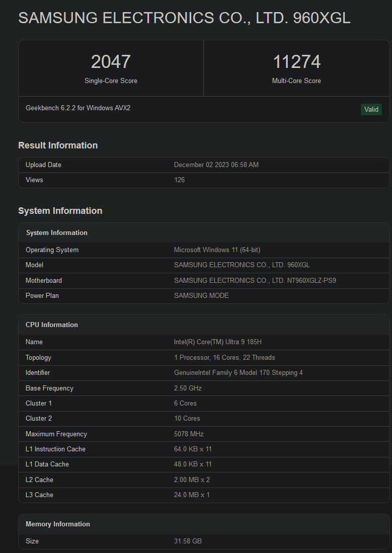Select the 64.0 KB x 11 value
The width and height of the screenshot is (392, 553).
point(193,449)
